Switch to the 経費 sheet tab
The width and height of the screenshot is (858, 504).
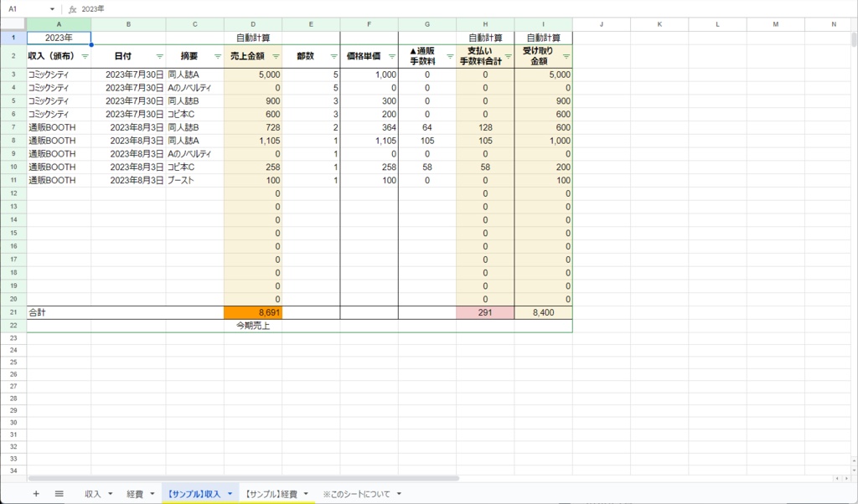click(135, 494)
